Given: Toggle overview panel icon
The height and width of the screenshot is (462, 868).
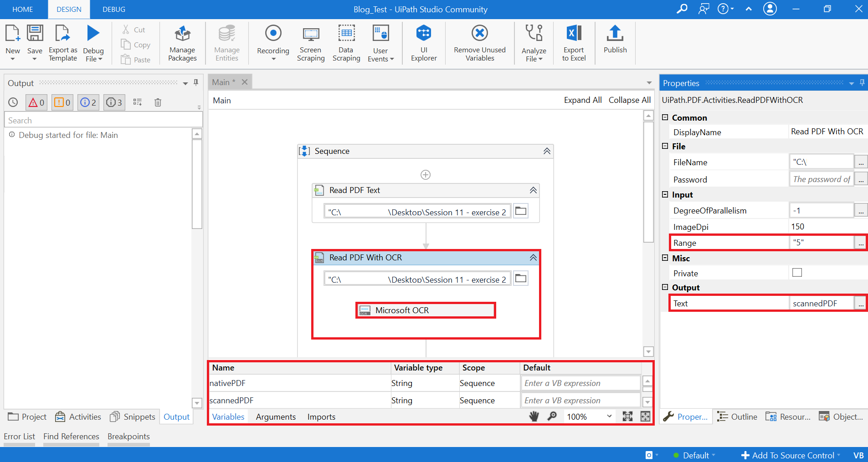Looking at the screenshot, I should pyautogui.click(x=645, y=416).
